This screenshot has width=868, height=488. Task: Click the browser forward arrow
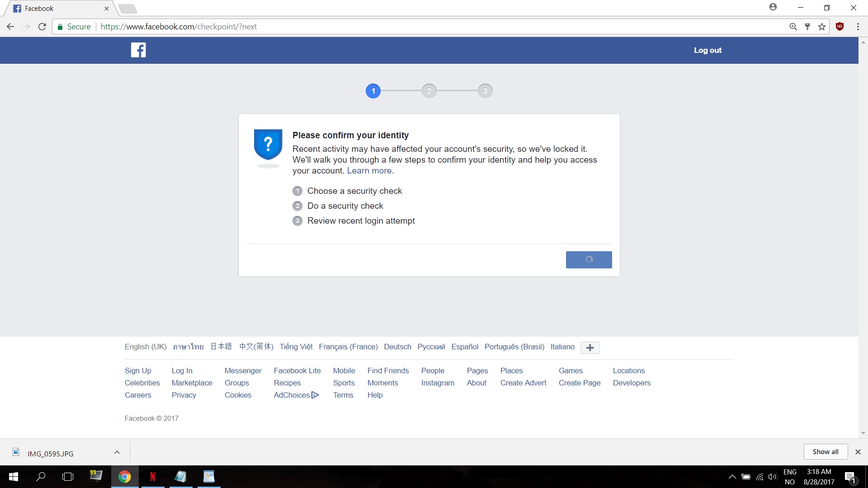click(26, 27)
